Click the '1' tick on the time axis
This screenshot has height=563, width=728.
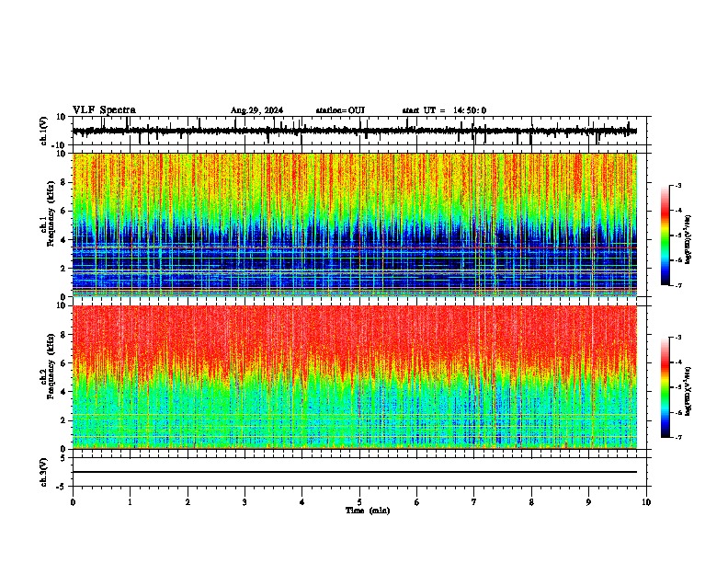click(x=130, y=502)
